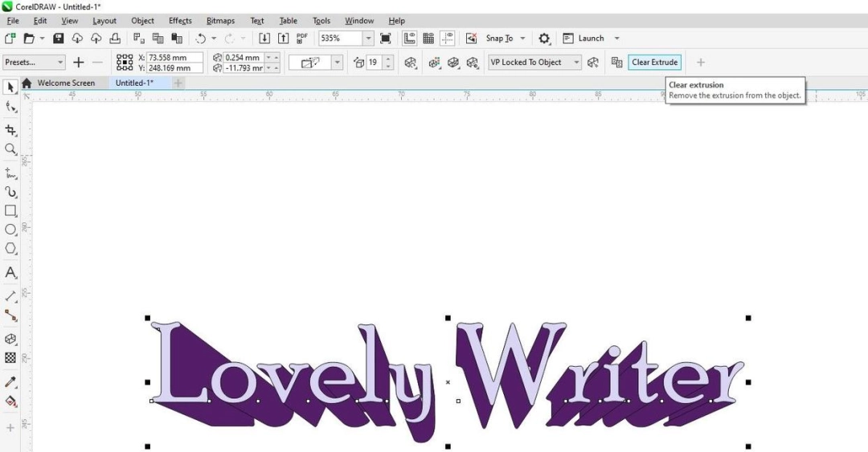Select the Extrude effects tool
Viewport: 868px width, 452px height.
10,339
